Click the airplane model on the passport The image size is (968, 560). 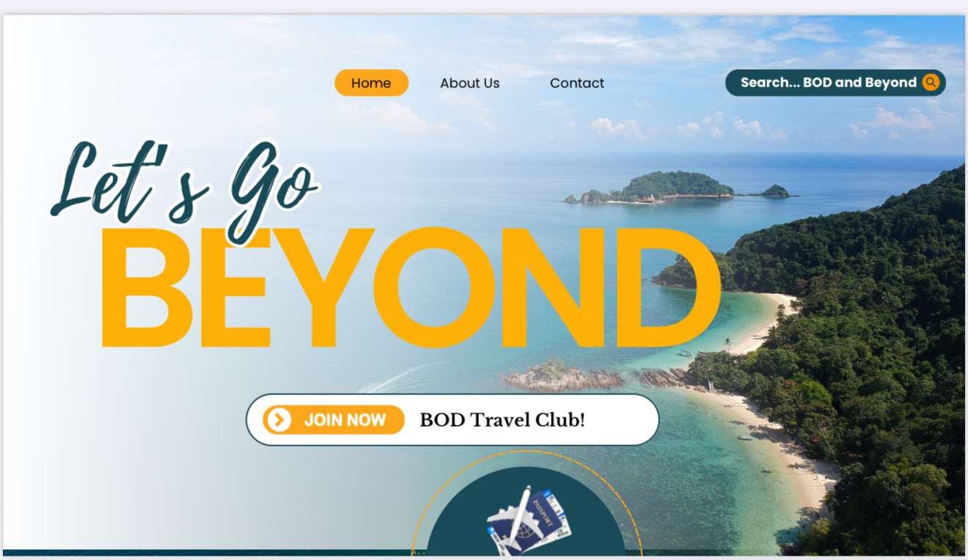point(516,517)
